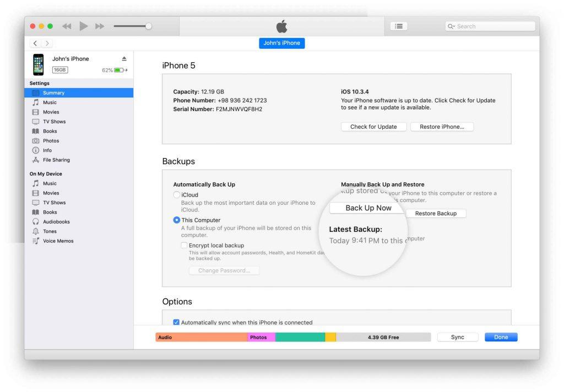Click the eject icon next to John's iPhone
Image resolution: width=564 pixels, height=392 pixels.
point(124,59)
